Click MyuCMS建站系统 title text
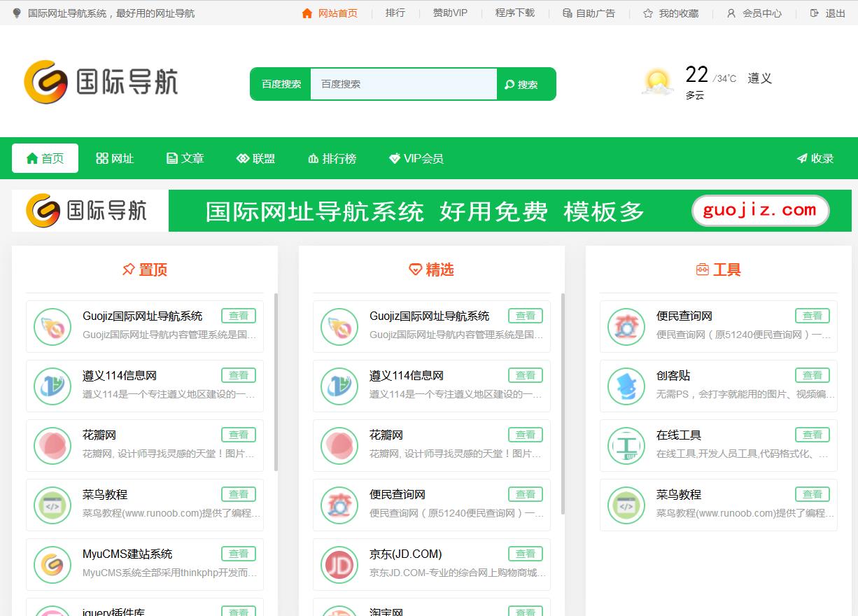 pyautogui.click(x=127, y=554)
